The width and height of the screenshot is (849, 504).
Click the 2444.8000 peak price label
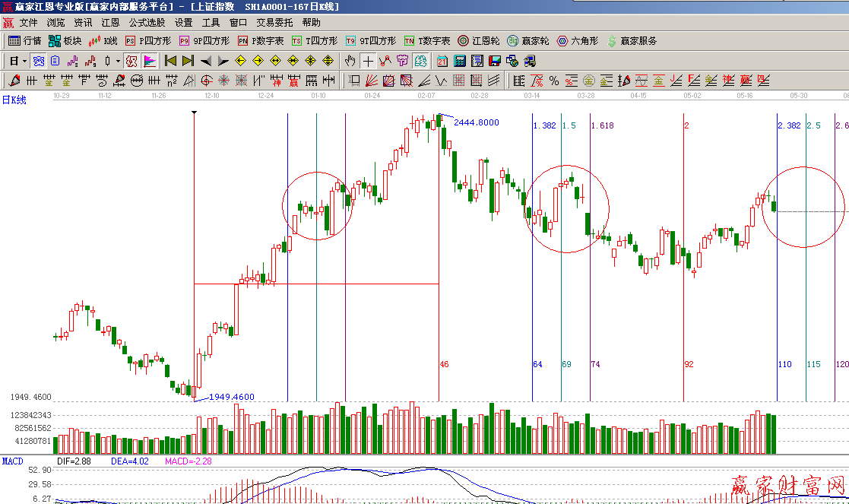(476, 122)
